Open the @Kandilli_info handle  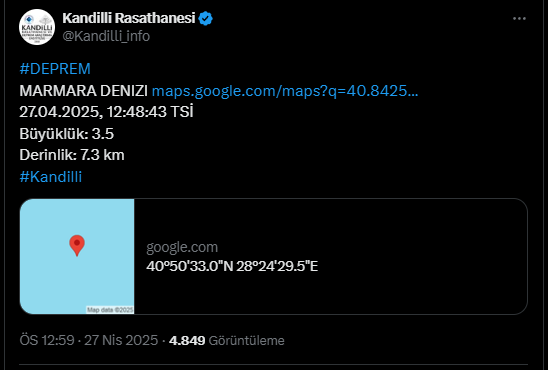tap(106, 36)
